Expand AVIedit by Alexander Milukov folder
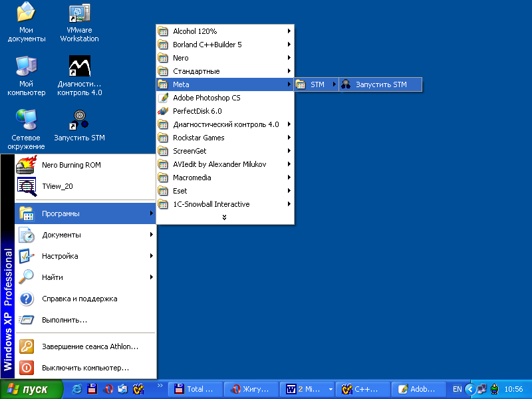Viewport: 532px width, 399px height. click(225, 164)
